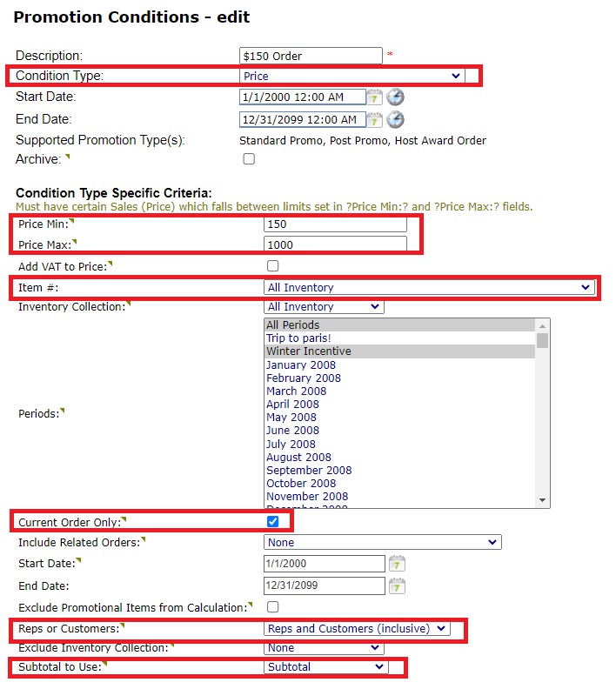The image size is (616, 689).
Task: Expand the Item # dropdown
Action: 429,287
